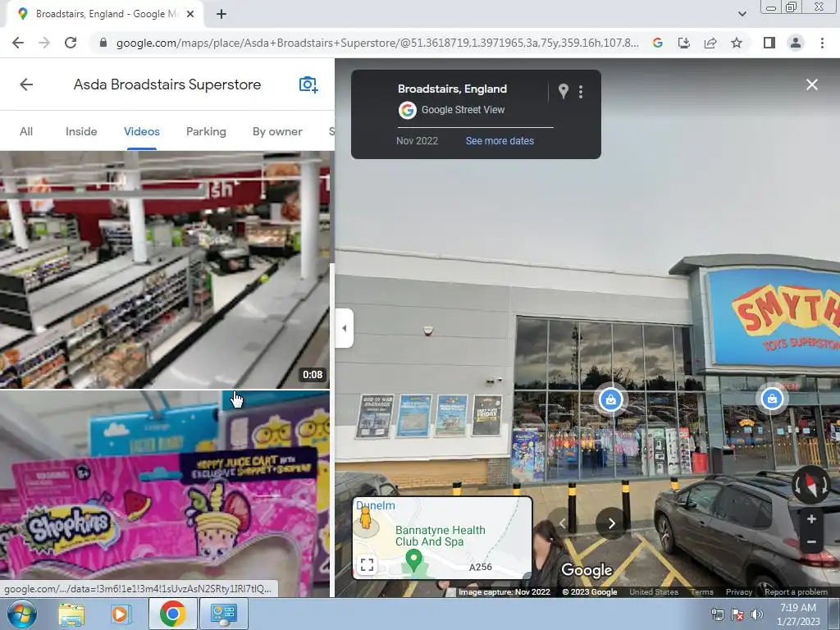This screenshot has height=630, width=840.
Task: Click the volume speaker tray icon
Action: (756, 614)
